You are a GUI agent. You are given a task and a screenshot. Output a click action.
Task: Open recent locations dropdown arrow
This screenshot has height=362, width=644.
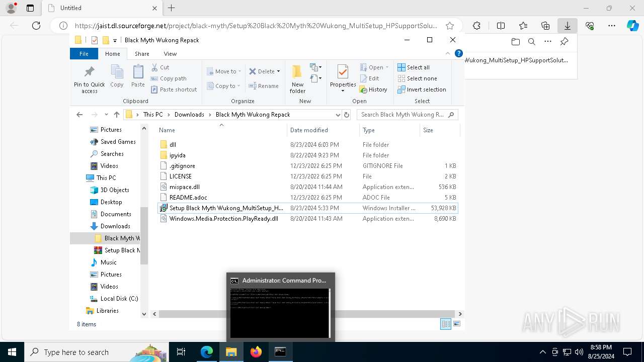tap(106, 115)
